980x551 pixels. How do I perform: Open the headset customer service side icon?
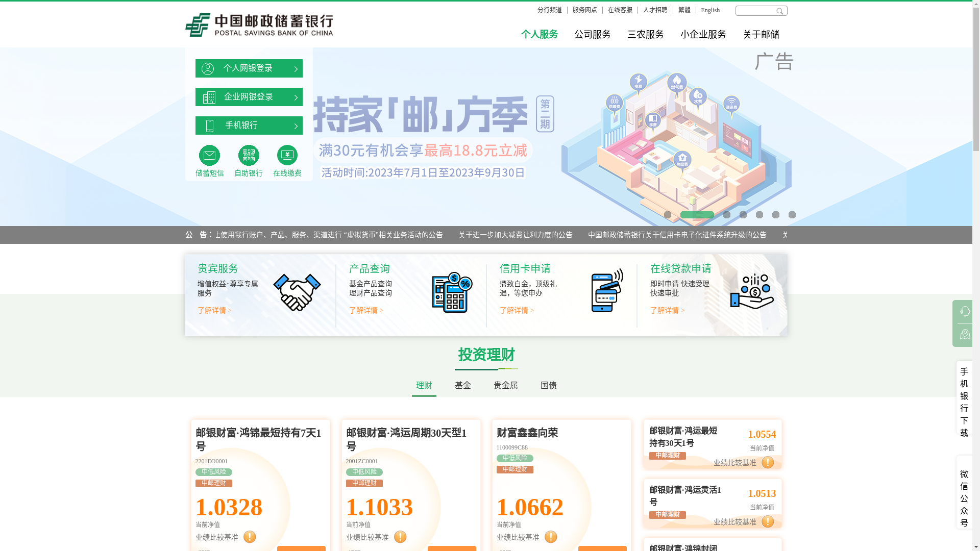965,311
